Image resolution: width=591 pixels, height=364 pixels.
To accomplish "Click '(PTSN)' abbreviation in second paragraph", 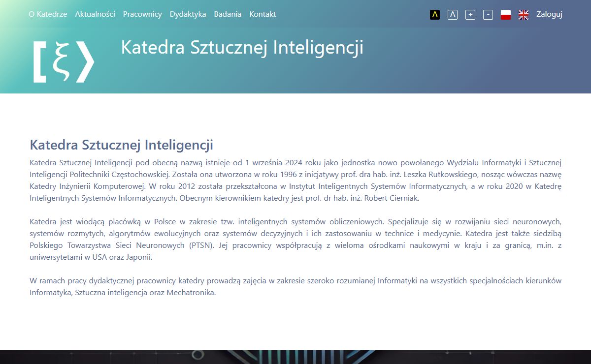I will pyautogui.click(x=201, y=245).
